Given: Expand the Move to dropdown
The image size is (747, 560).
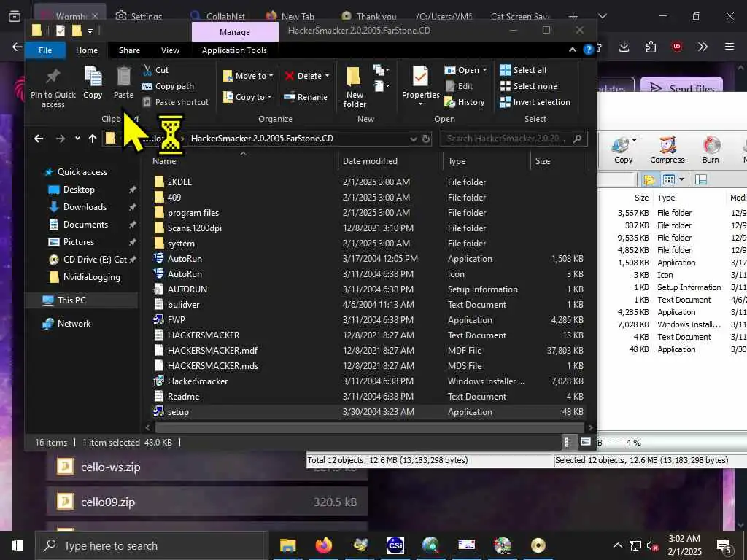Looking at the screenshot, I should [x=271, y=76].
